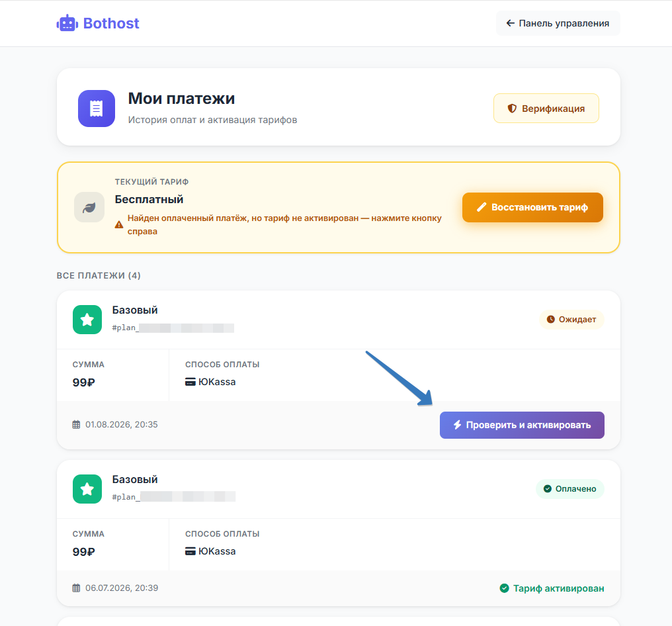Open the Верификация button

coord(546,109)
